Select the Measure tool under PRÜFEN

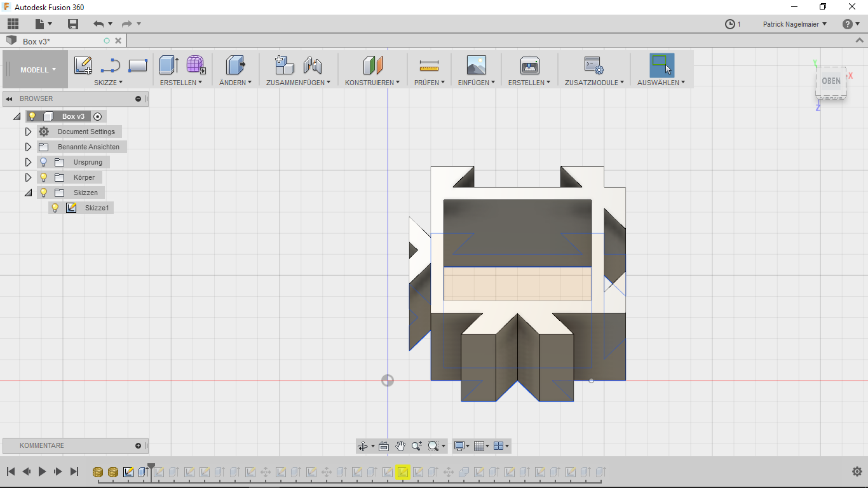[428, 64]
